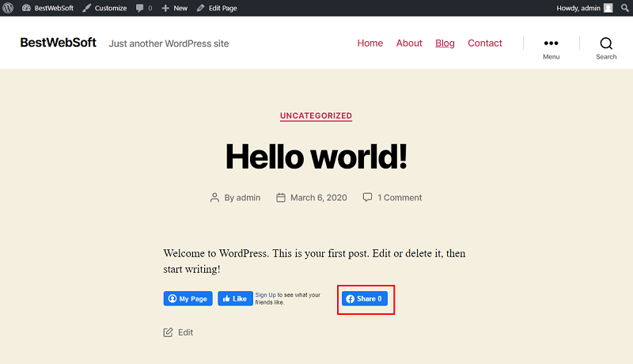633x364 pixels.
Task: Navigate to the About page
Action: (x=409, y=44)
